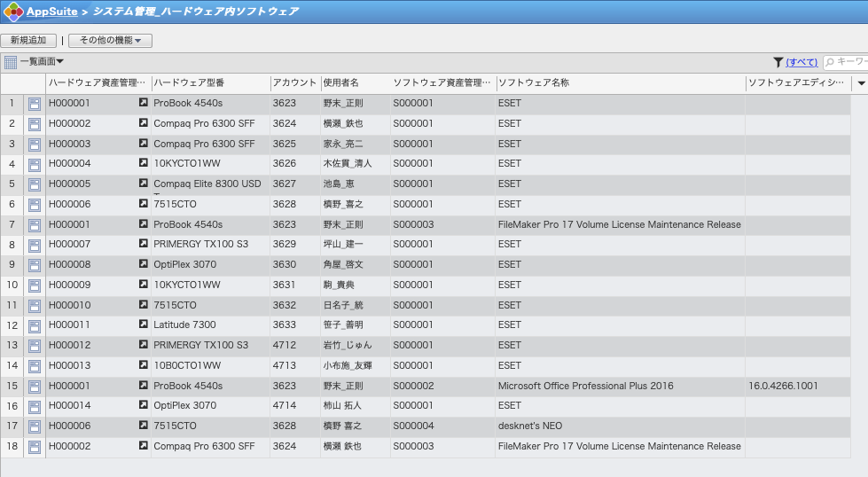Open detail icon for row 1
The width and height of the screenshot is (868, 477).
tap(35, 104)
